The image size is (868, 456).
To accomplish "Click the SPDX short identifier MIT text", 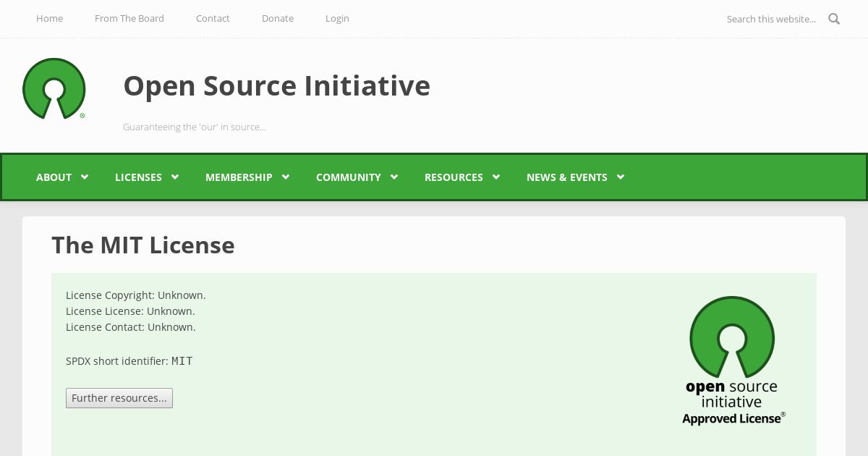I will click(x=129, y=360).
